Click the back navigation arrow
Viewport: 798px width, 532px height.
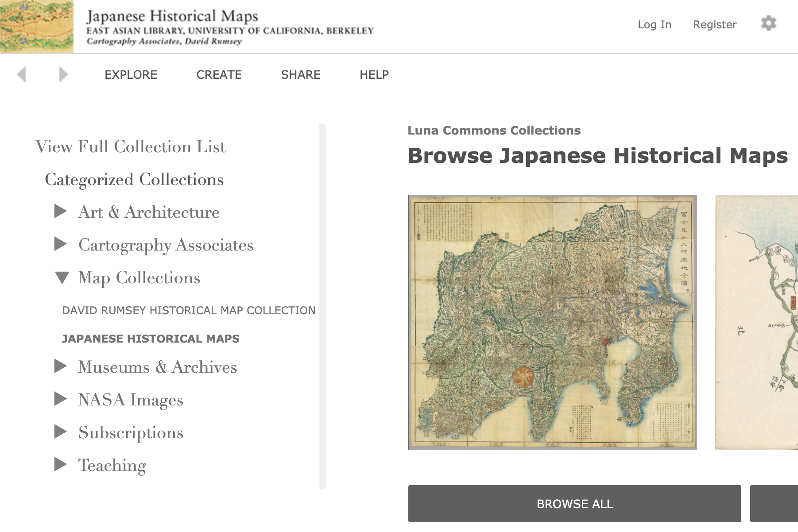pyautogui.click(x=21, y=74)
